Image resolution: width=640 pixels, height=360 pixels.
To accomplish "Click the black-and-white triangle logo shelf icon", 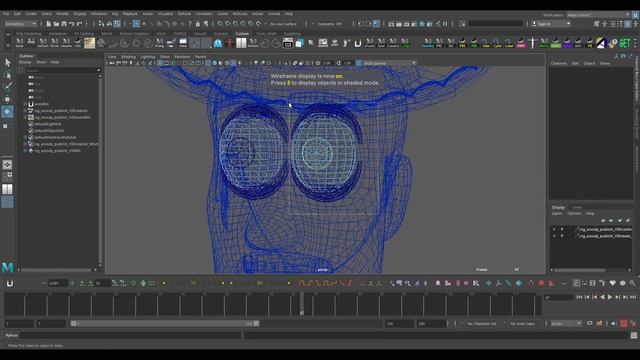I will [601, 43].
